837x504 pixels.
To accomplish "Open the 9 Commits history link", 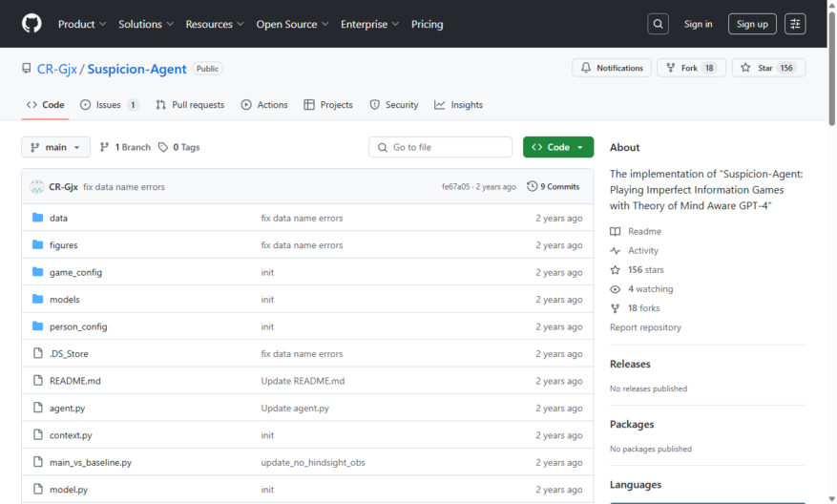I will [x=553, y=186].
